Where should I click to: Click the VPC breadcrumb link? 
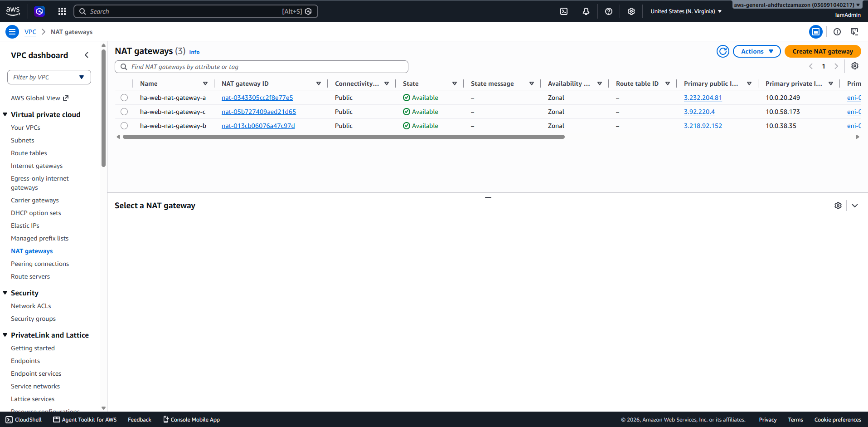point(30,32)
